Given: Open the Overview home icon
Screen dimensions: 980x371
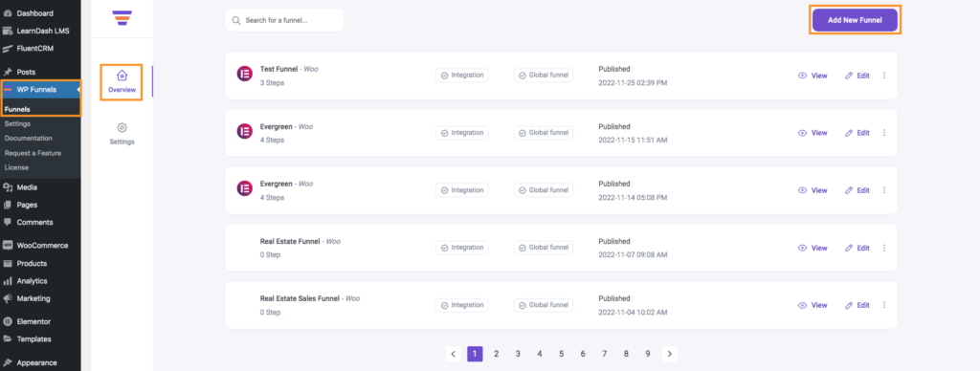Looking at the screenshot, I should pyautogui.click(x=122, y=76).
